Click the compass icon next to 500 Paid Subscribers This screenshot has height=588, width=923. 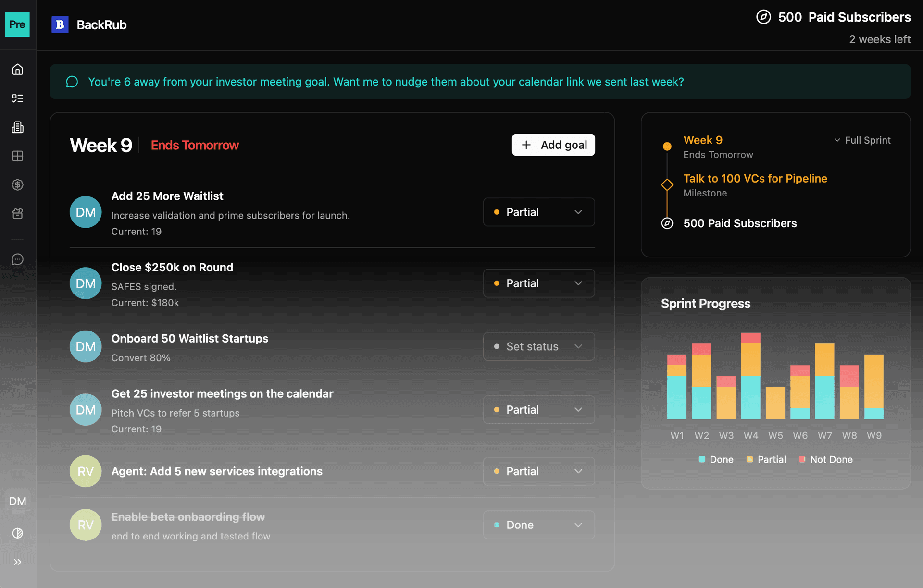764,17
